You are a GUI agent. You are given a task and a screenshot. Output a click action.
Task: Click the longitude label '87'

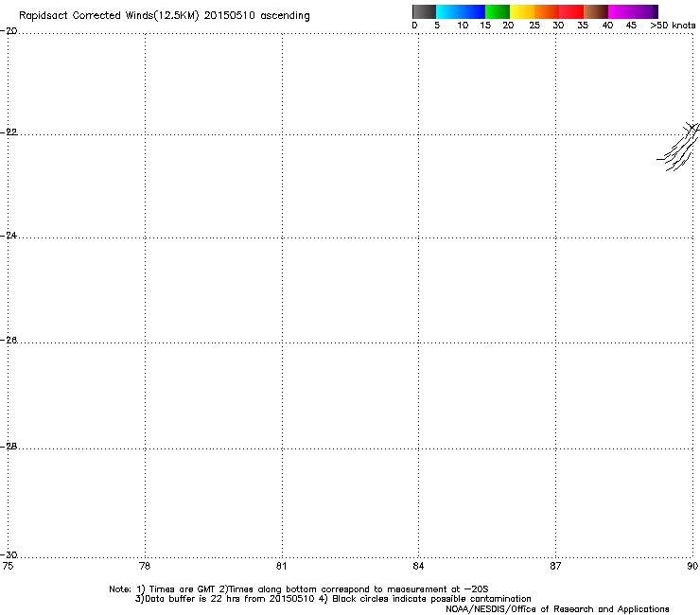(x=555, y=566)
